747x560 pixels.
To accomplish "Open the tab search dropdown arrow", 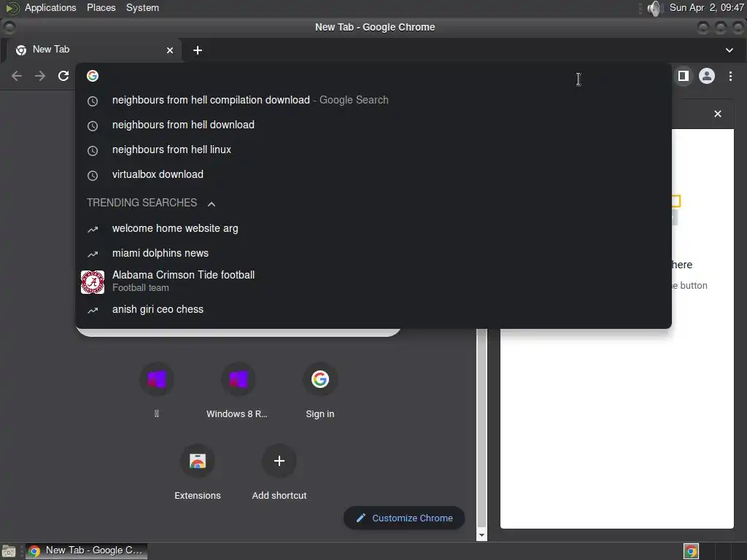I will (x=729, y=50).
